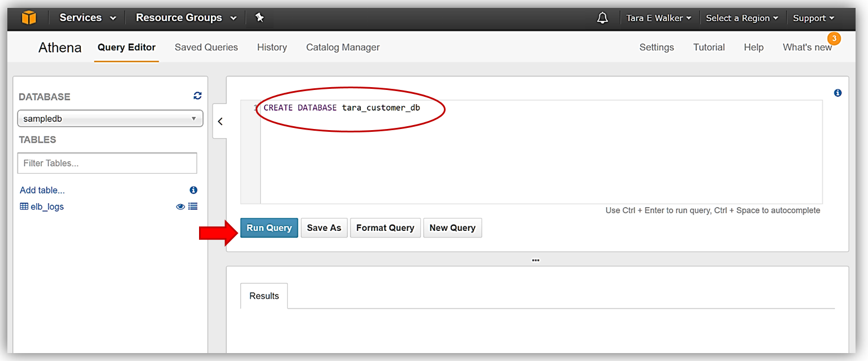Open the notifications bell
Image resolution: width=868 pixels, height=361 pixels.
(602, 18)
